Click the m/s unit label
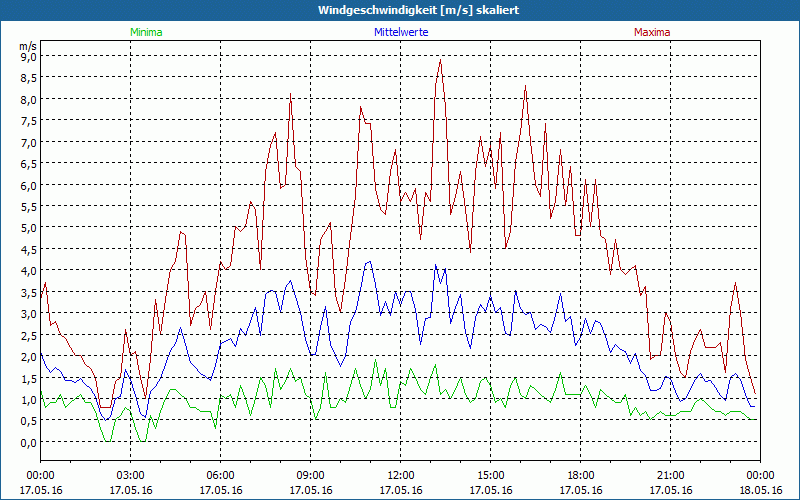800x500 pixels. [x=28, y=46]
